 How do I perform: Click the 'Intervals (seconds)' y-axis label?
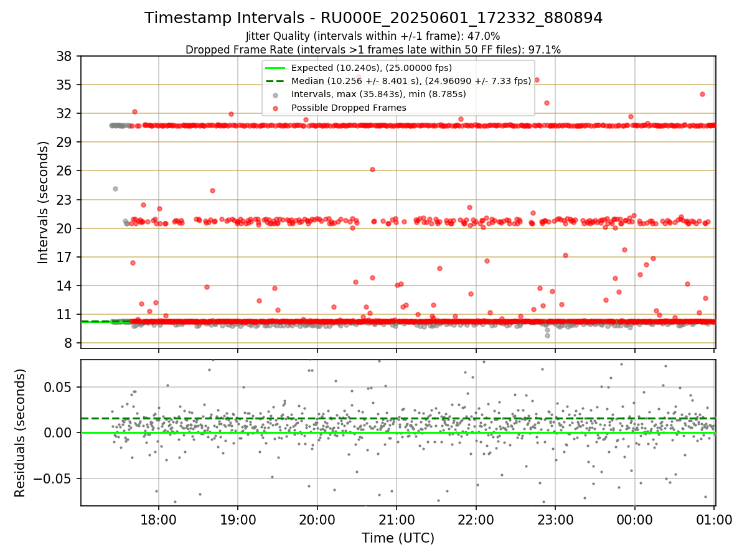43,202
